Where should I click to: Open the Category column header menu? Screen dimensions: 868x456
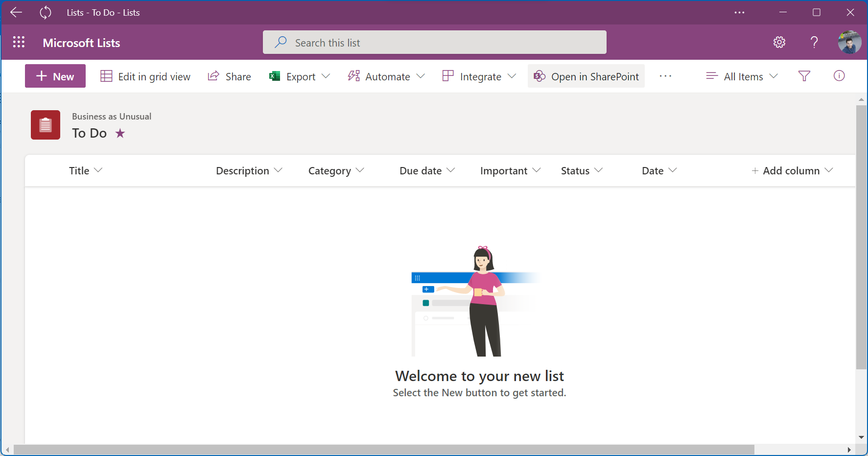[336, 170]
